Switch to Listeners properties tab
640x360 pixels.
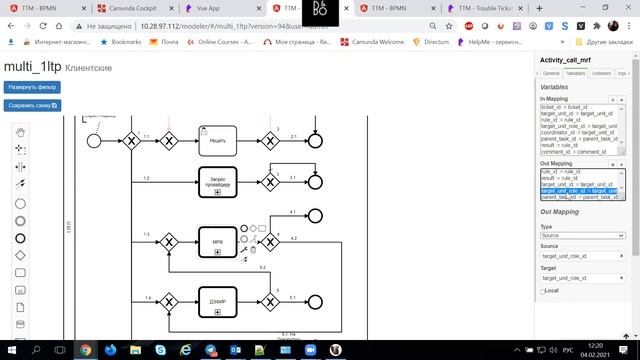click(x=602, y=73)
